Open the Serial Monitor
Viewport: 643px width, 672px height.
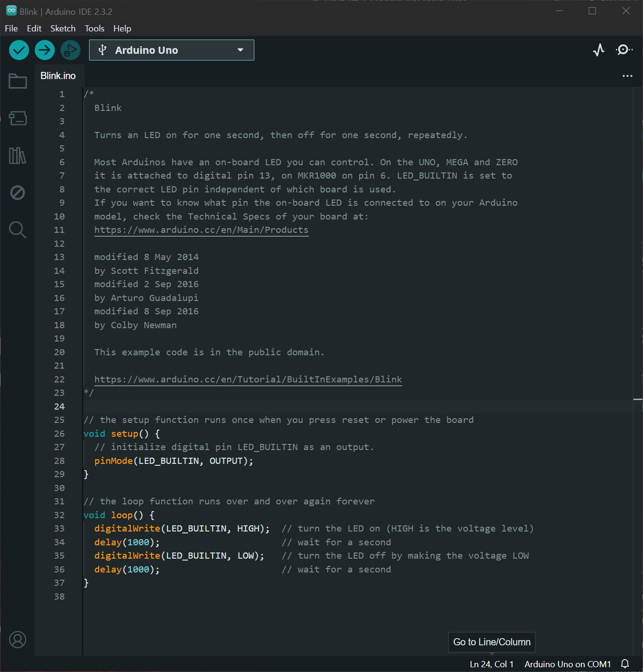click(x=624, y=50)
